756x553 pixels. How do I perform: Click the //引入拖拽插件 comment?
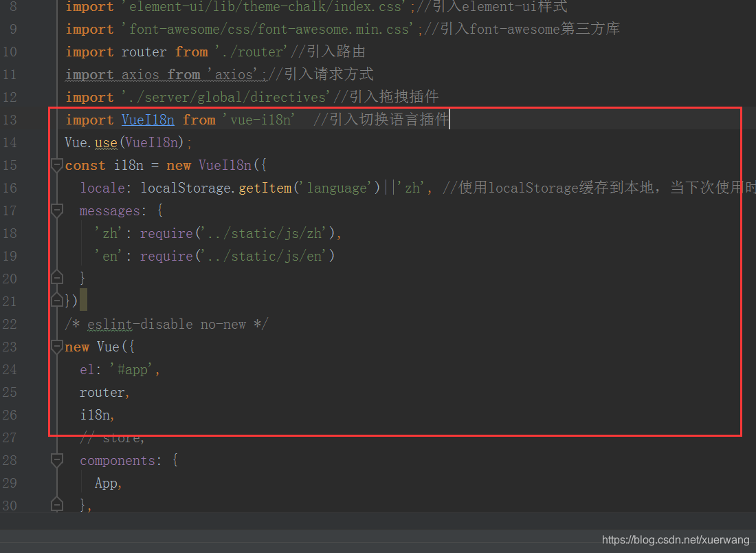pyautogui.click(x=386, y=97)
